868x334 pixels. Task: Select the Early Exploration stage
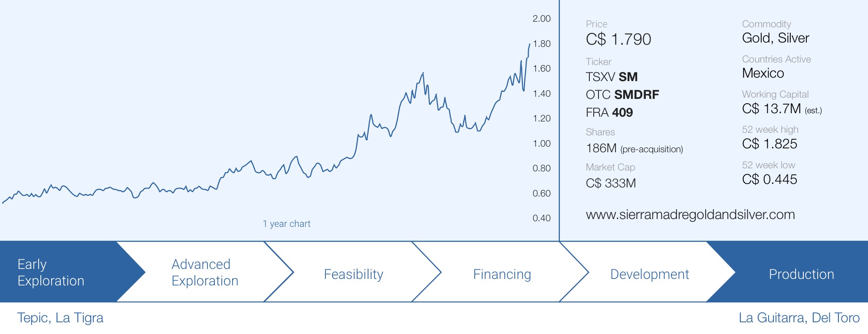click(51, 272)
